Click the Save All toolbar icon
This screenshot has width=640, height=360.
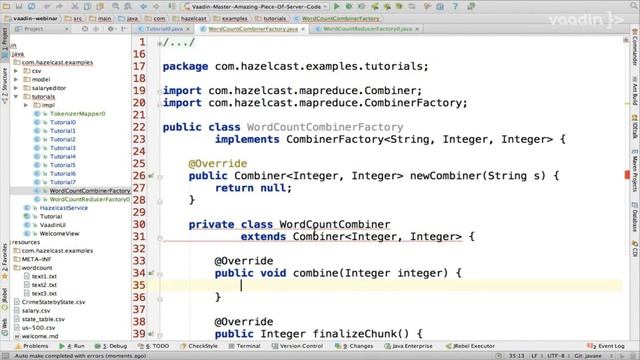tap(19, 7)
